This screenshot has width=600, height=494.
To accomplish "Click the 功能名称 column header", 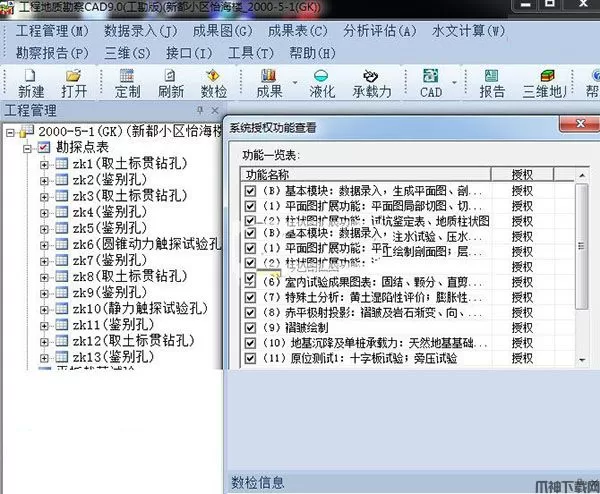I will (x=366, y=174).
